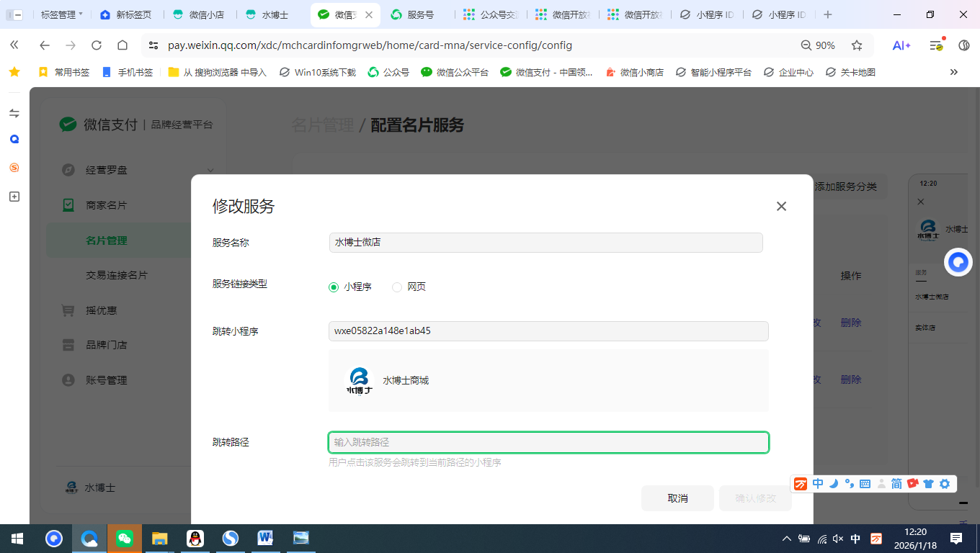
Task: Open 账号管理 in the sidebar
Action: pos(106,380)
